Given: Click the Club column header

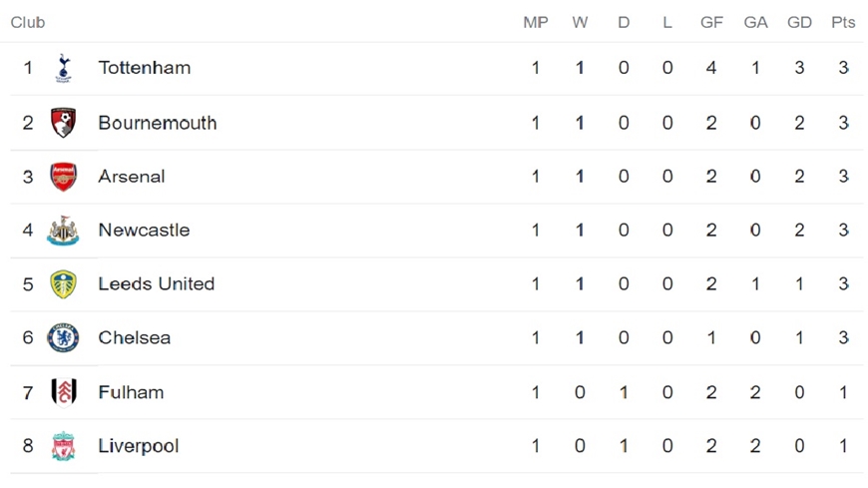Looking at the screenshot, I should (x=28, y=22).
